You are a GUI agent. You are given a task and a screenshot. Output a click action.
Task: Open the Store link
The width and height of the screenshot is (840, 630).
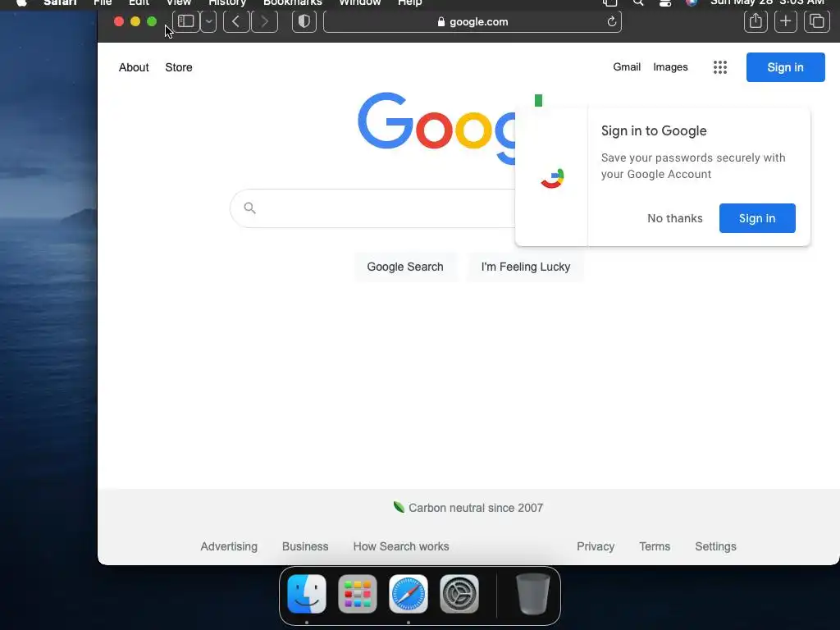point(178,67)
